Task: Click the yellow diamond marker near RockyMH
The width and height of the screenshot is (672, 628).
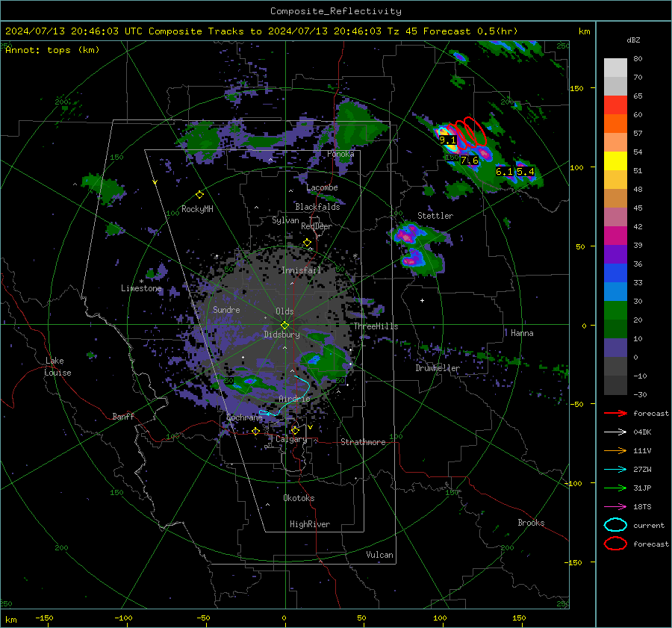Action: pos(199,195)
